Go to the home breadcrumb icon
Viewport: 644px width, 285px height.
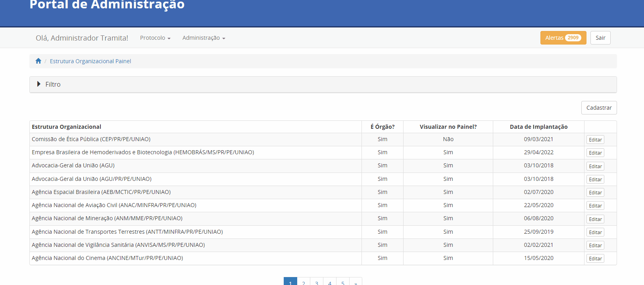click(38, 61)
